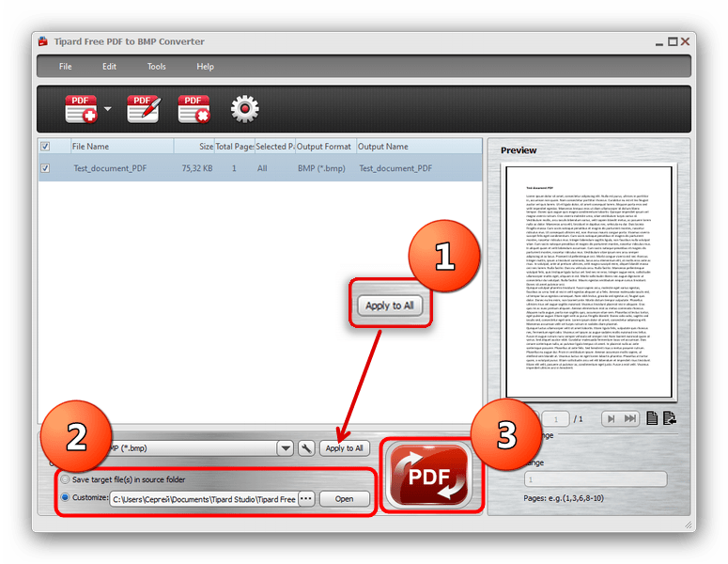The width and height of the screenshot is (728, 564).
Task: Click the Open folder button
Action: tap(344, 498)
